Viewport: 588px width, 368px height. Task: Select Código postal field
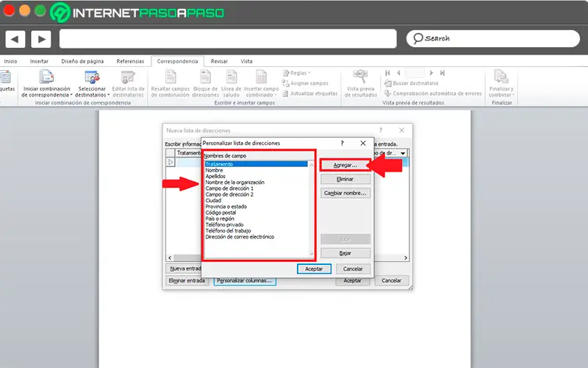[220, 213]
